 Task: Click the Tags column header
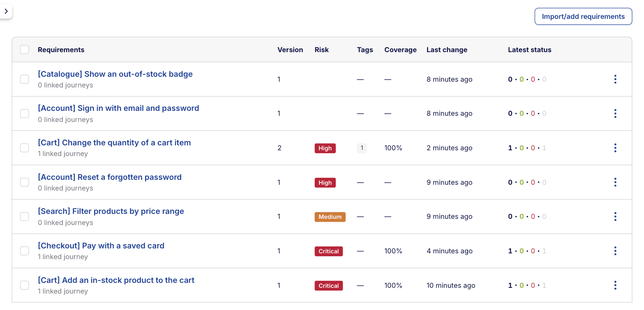pos(365,50)
